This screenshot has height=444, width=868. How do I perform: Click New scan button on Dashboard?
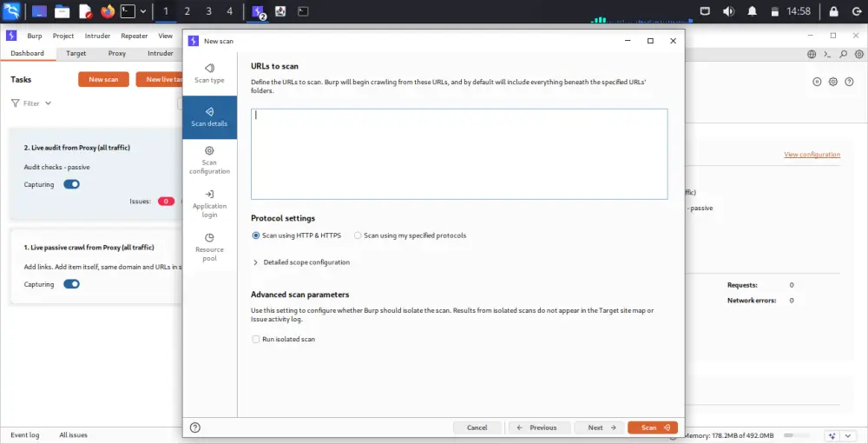103,79
